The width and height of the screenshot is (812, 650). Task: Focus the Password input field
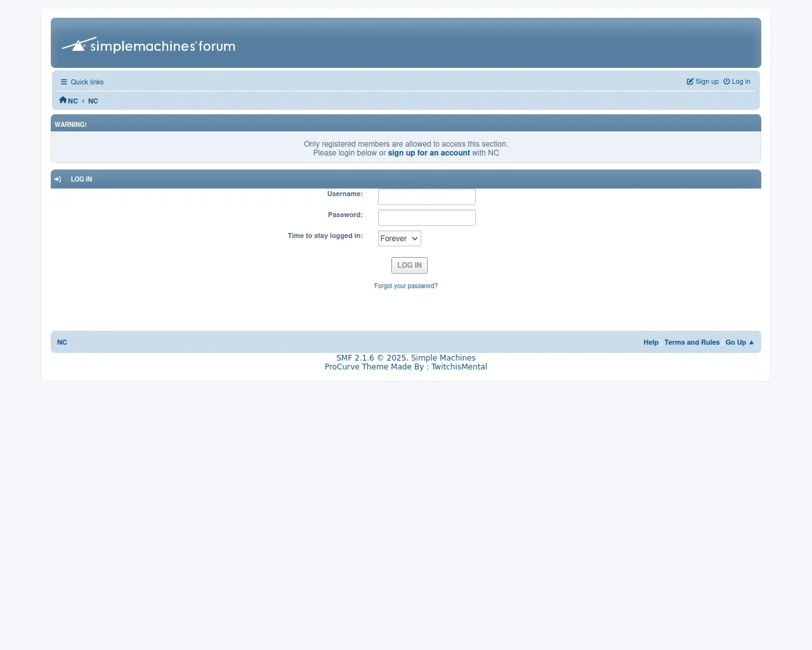tap(426, 218)
